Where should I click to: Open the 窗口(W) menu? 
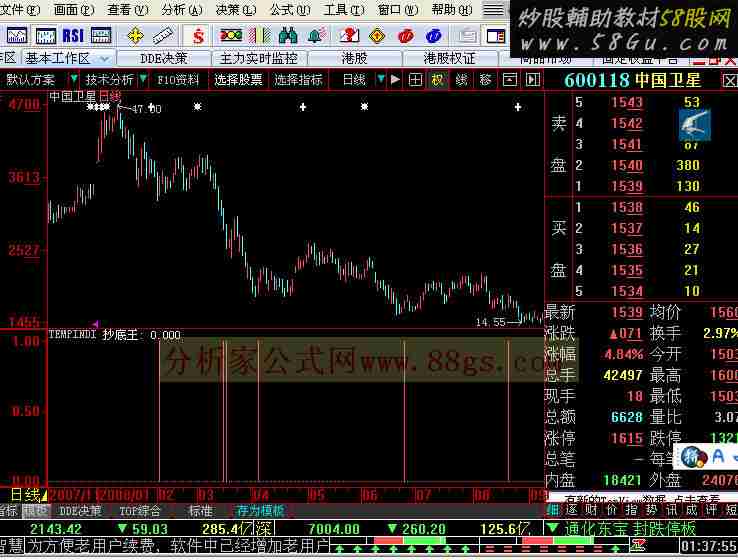click(398, 10)
